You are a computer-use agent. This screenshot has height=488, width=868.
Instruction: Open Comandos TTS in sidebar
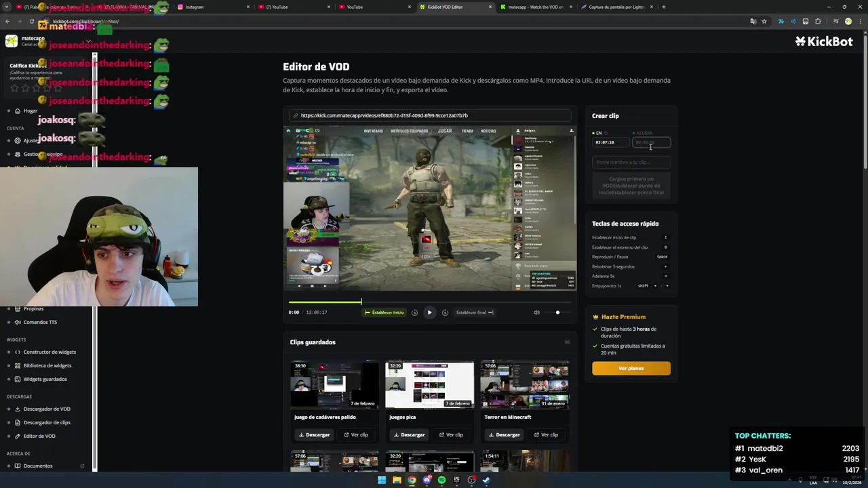tap(40, 322)
